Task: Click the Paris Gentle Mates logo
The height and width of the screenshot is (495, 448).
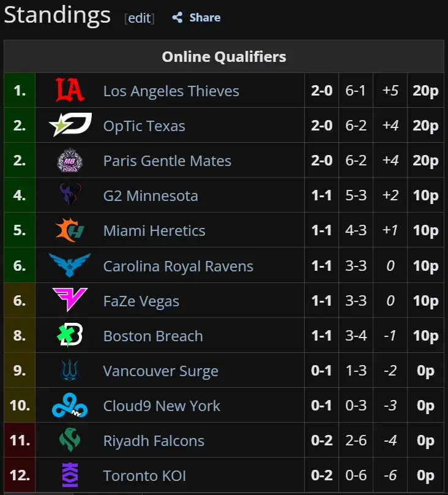Action: click(x=70, y=161)
